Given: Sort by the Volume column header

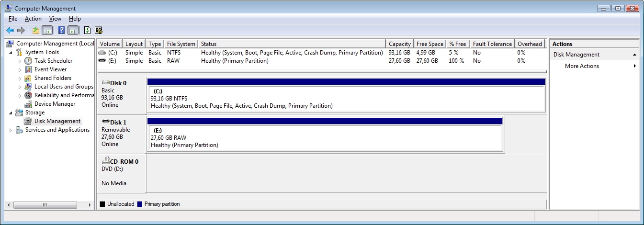Looking at the screenshot, I should coord(110,44).
